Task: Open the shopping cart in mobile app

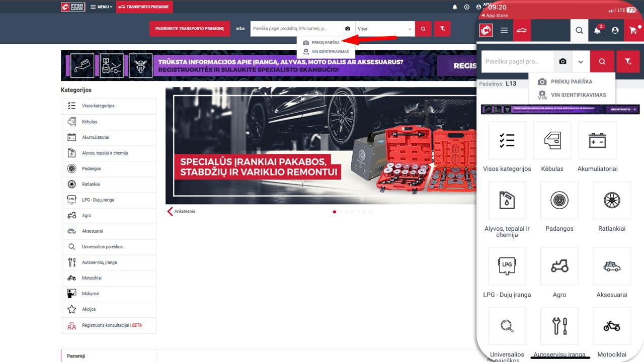Action: (633, 31)
